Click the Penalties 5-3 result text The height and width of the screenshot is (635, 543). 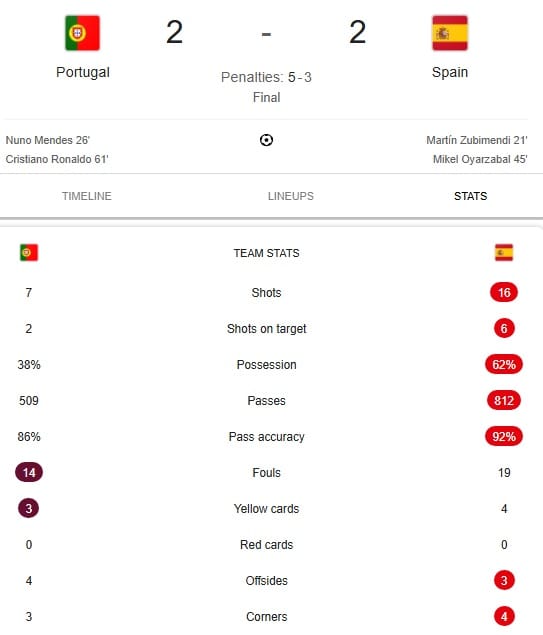[266, 77]
